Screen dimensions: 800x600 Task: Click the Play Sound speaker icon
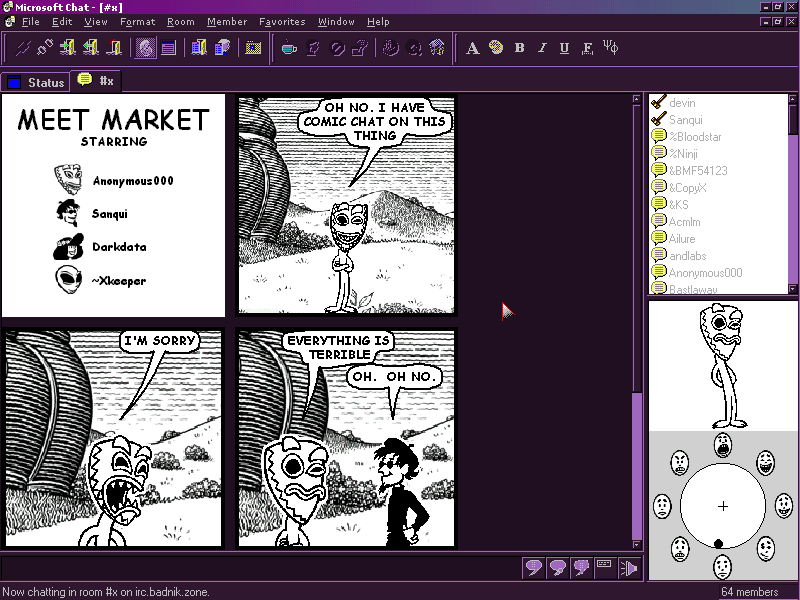tap(630, 568)
